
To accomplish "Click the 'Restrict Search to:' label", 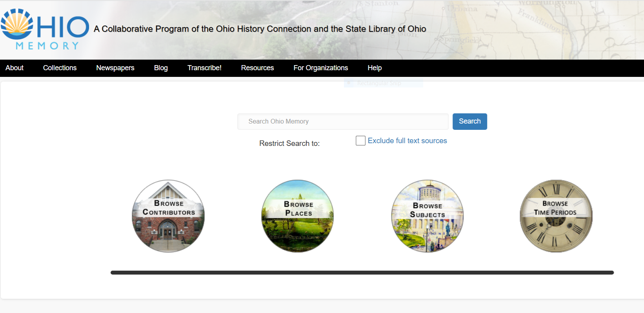I will click(289, 144).
